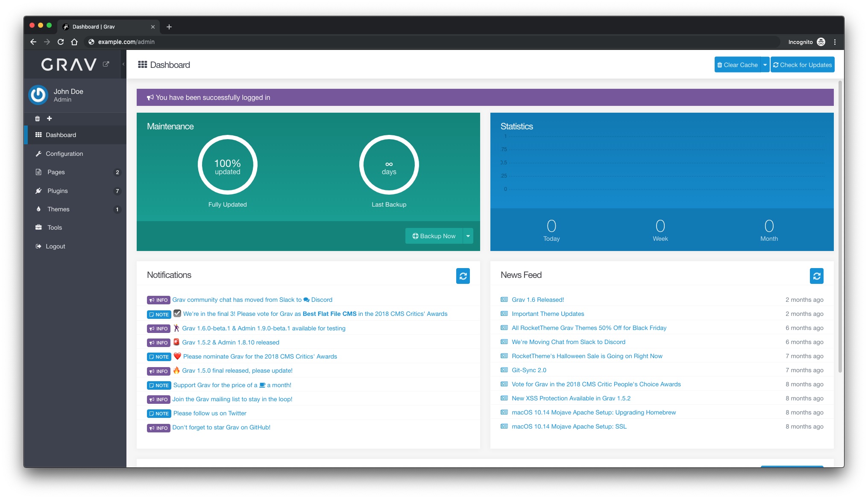Click the plus icon in sidebar quick tray
This screenshot has width=868, height=499.
click(49, 118)
